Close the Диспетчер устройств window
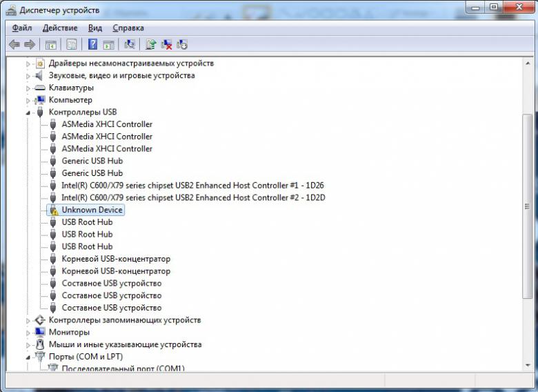Viewport: 538px width, 392px height. pyautogui.click(x=519, y=7)
